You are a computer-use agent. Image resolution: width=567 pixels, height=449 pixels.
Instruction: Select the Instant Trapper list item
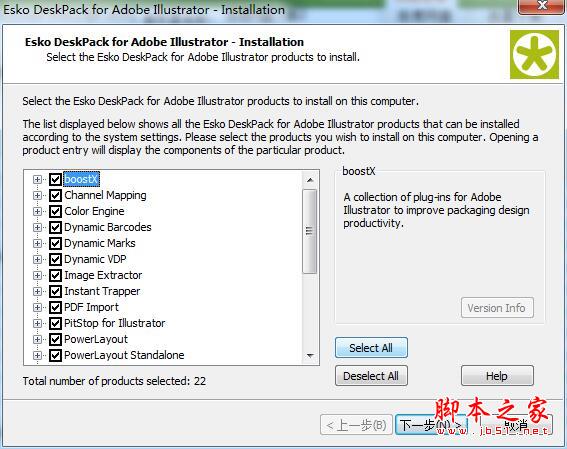click(102, 291)
